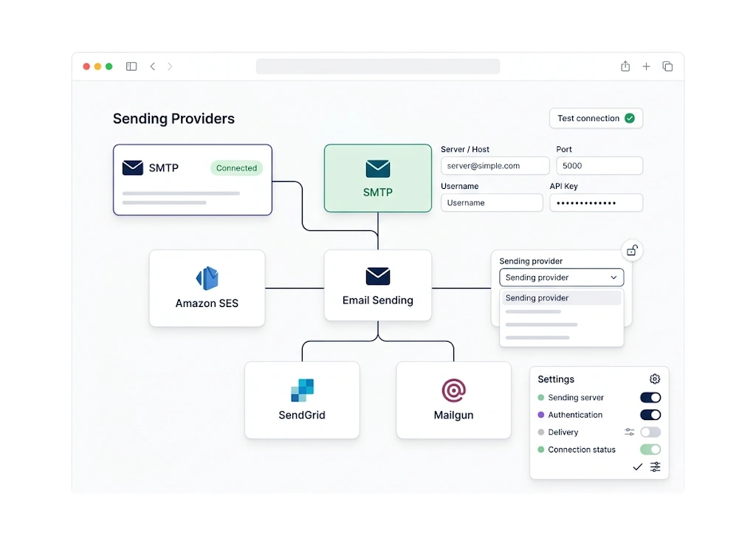Toggle the Connection status switch

click(650, 450)
